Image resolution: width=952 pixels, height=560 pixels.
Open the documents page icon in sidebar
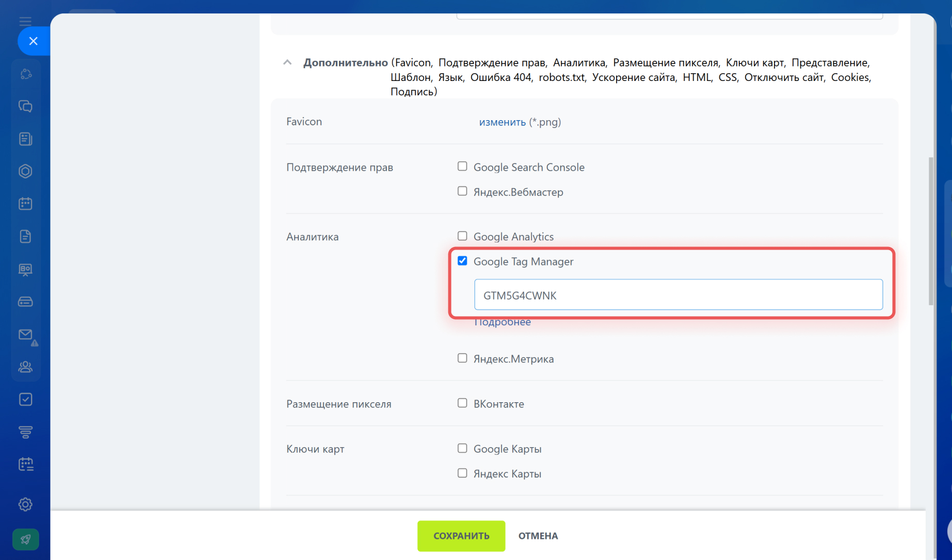click(x=25, y=236)
